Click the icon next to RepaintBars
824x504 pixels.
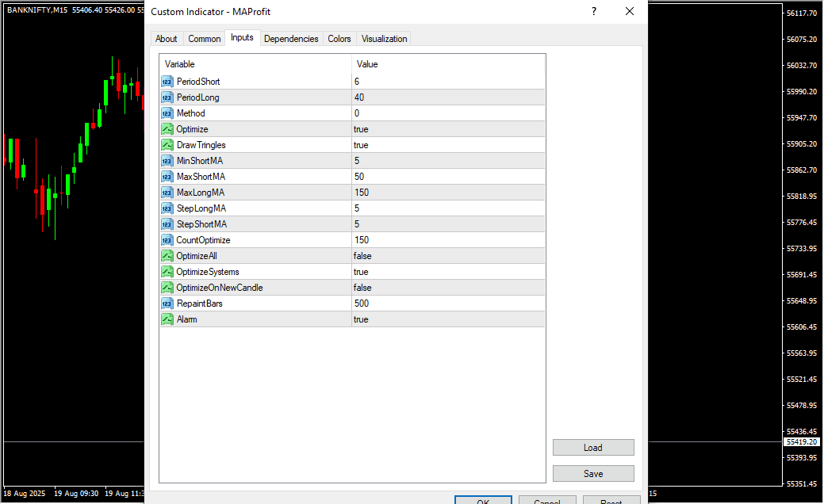pyautogui.click(x=167, y=304)
